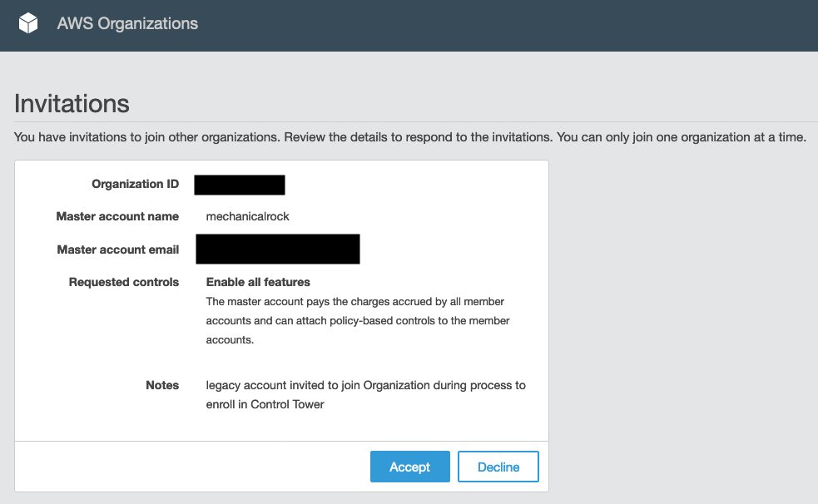The height and width of the screenshot is (504, 818).
Task: Click the Requested controls label
Action: [x=124, y=282]
